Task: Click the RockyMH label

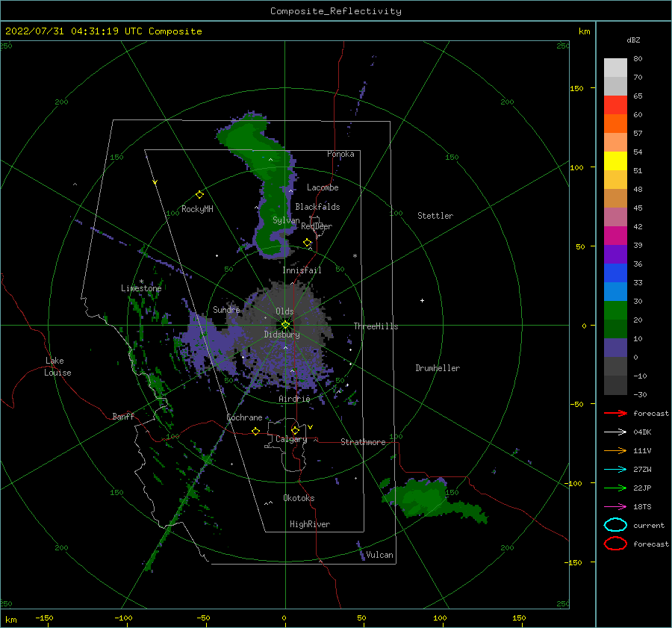Action: pyautogui.click(x=197, y=209)
